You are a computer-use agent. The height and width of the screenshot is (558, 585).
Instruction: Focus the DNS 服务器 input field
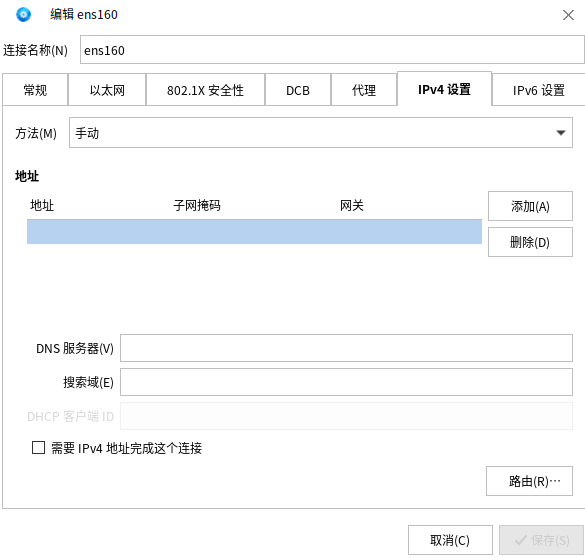point(346,348)
